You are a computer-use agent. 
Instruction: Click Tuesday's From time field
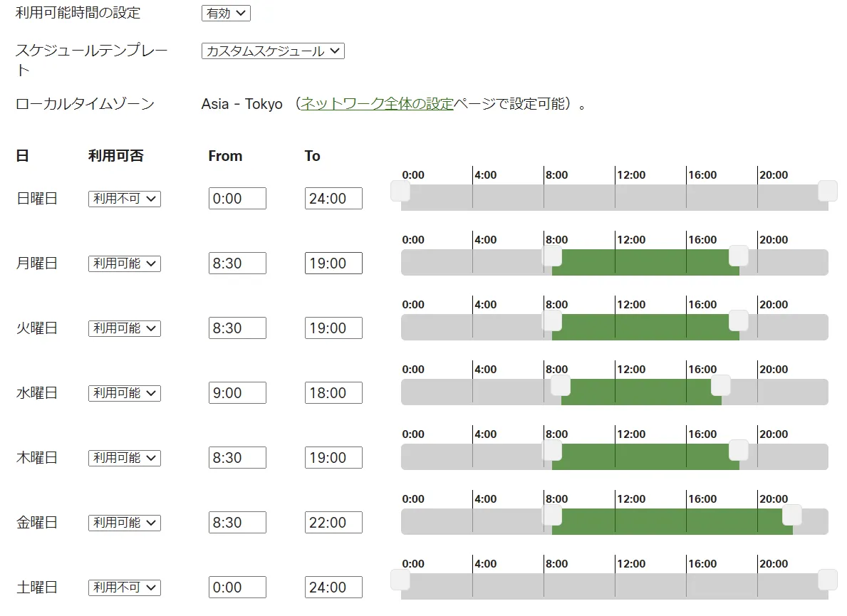237,328
